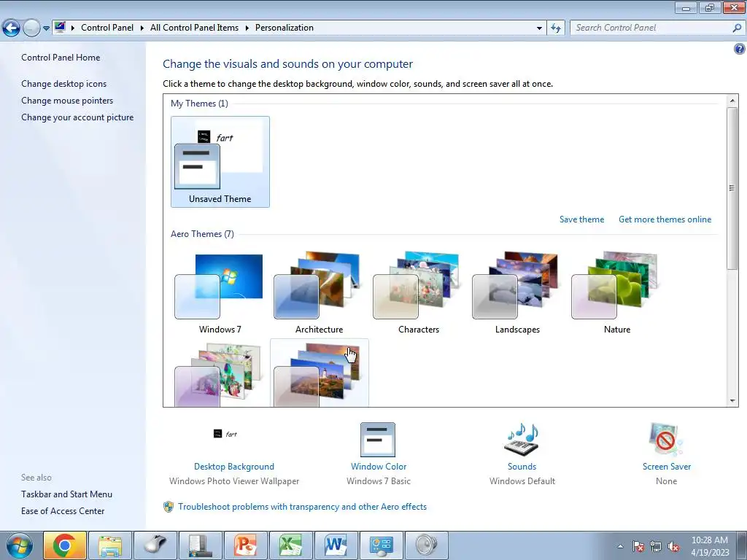Go back using the Back arrow button

[x=12, y=28]
